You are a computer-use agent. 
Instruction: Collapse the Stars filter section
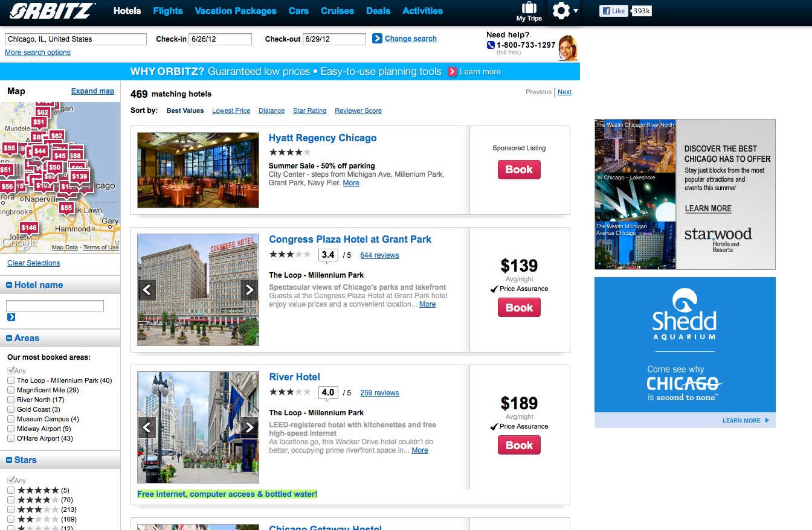[10, 460]
